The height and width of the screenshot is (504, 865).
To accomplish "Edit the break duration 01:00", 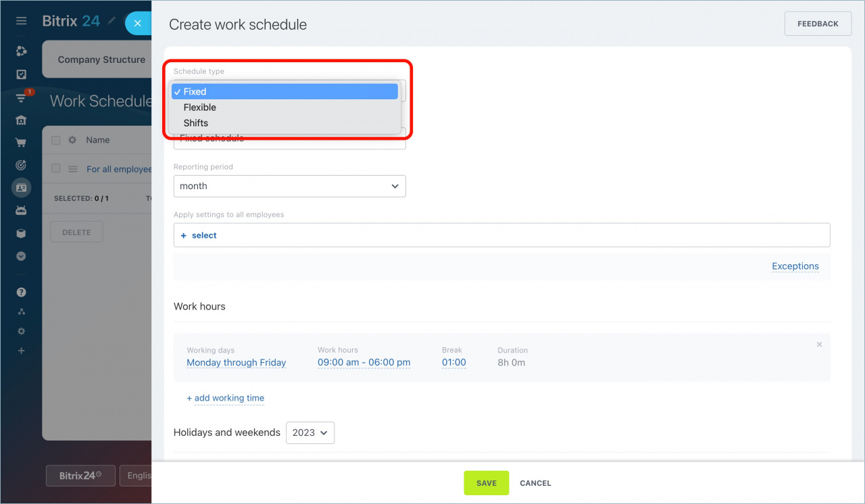I will [454, 363].
